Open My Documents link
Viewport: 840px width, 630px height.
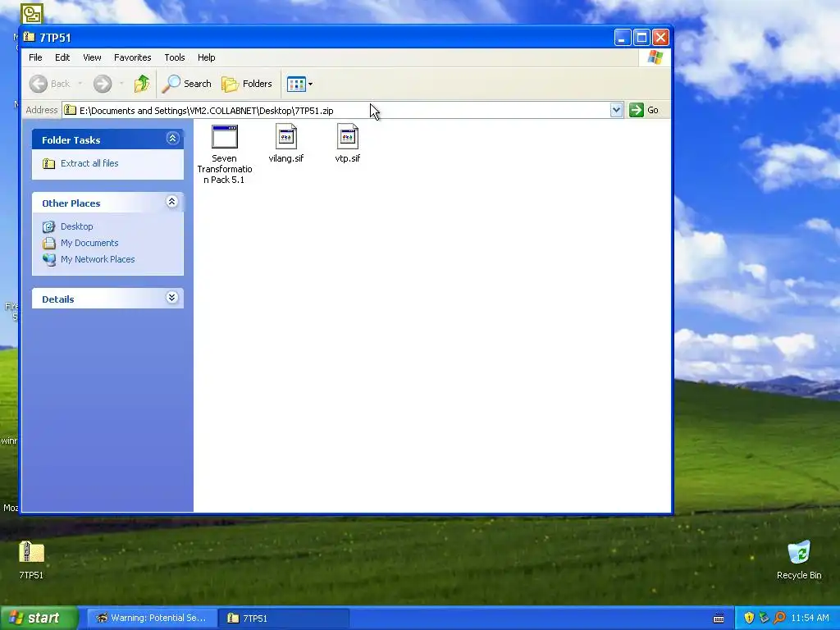(89, 243)
